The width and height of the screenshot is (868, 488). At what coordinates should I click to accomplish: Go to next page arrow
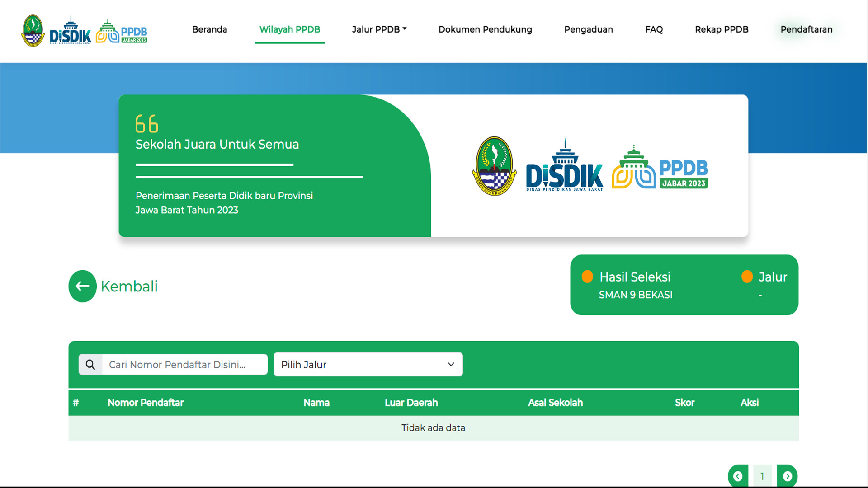787,476
